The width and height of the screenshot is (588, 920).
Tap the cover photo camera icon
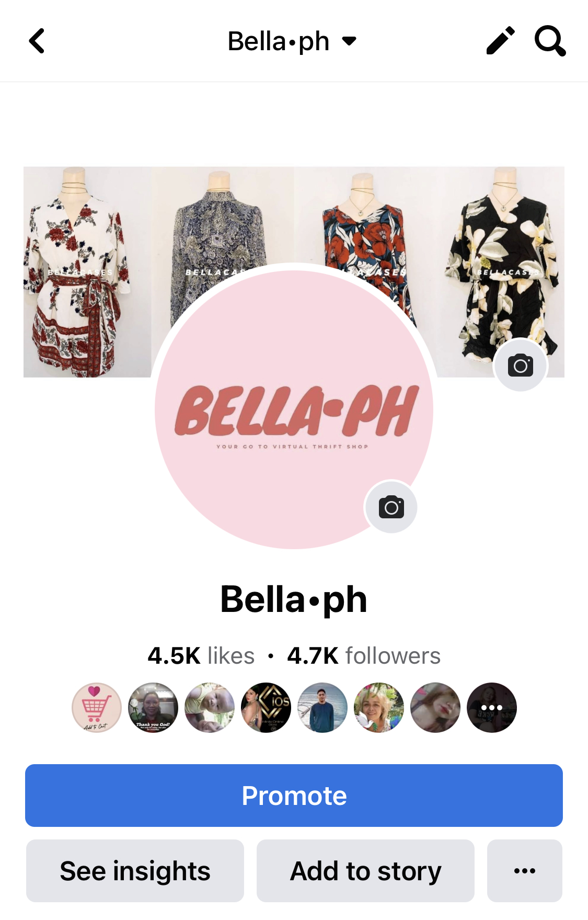tap(521, 365)
